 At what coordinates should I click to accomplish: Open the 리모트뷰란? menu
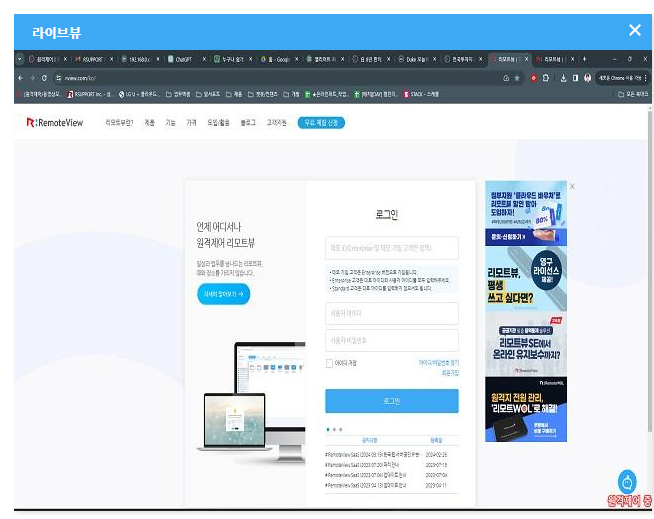click(119, 123)
